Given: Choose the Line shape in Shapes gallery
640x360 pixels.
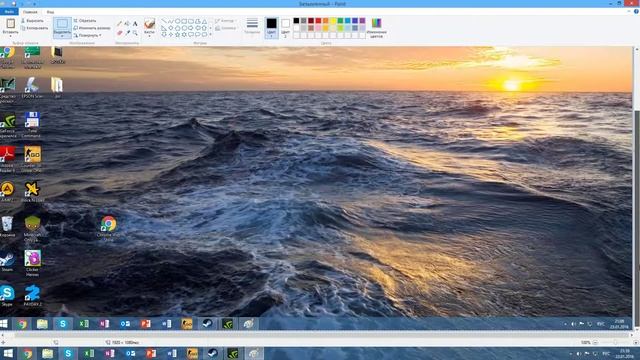Looking at the screenshot, I should pos(164,21).
